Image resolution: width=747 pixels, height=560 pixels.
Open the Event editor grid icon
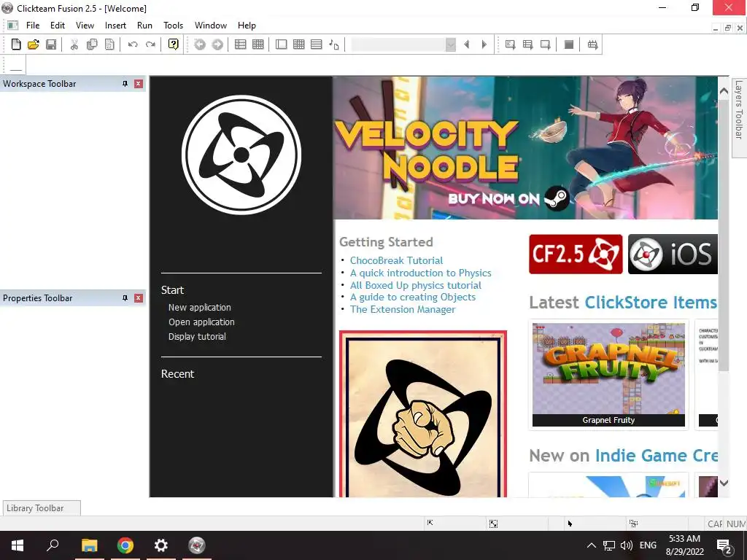click(x=298, y=44)
